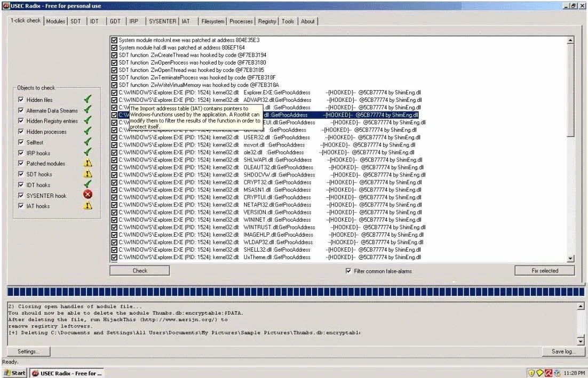This screenshot has width=588, height=378.
Task: Open the GDT tab
Action: coord(115,21)
